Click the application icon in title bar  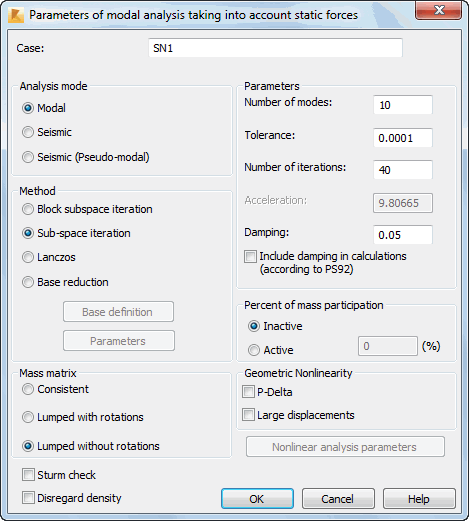(x=16, y=15)
